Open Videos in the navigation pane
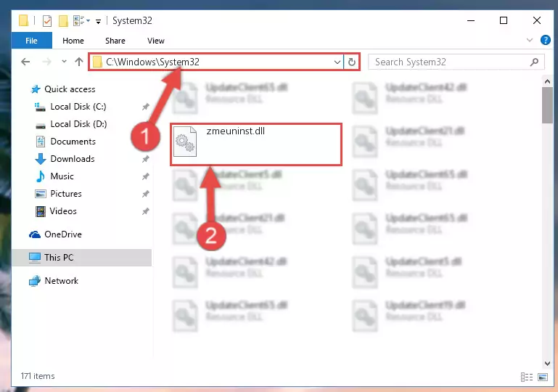Screen dimensions: 558x392 63,211
